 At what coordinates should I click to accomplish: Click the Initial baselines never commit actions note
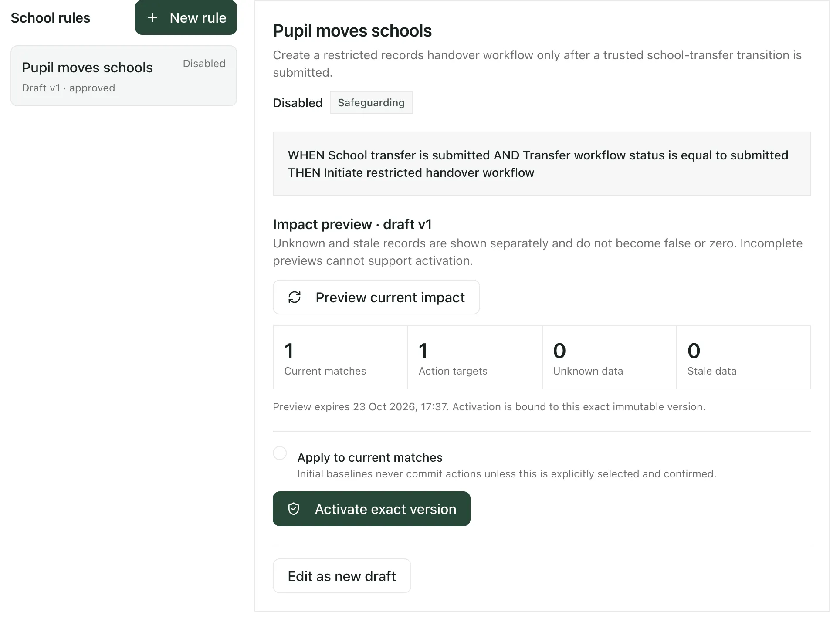(507, 474)
